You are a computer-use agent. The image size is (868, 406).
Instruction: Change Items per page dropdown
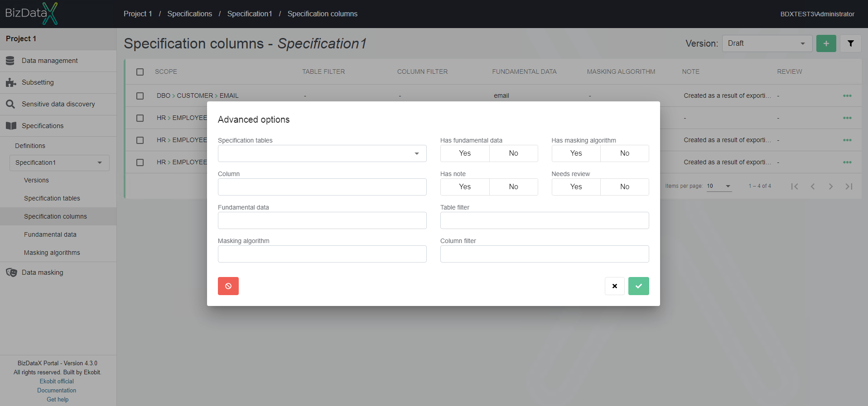click(719, 186)
